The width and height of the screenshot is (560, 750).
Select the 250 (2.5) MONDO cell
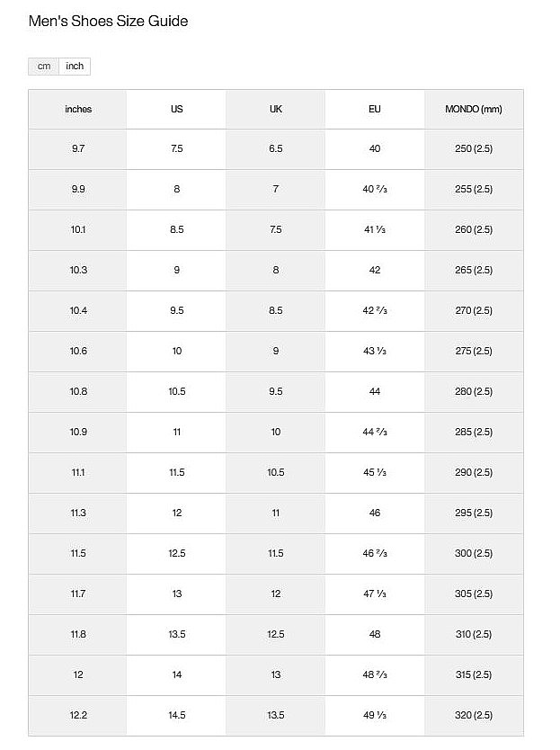click(x=474, y=148)
